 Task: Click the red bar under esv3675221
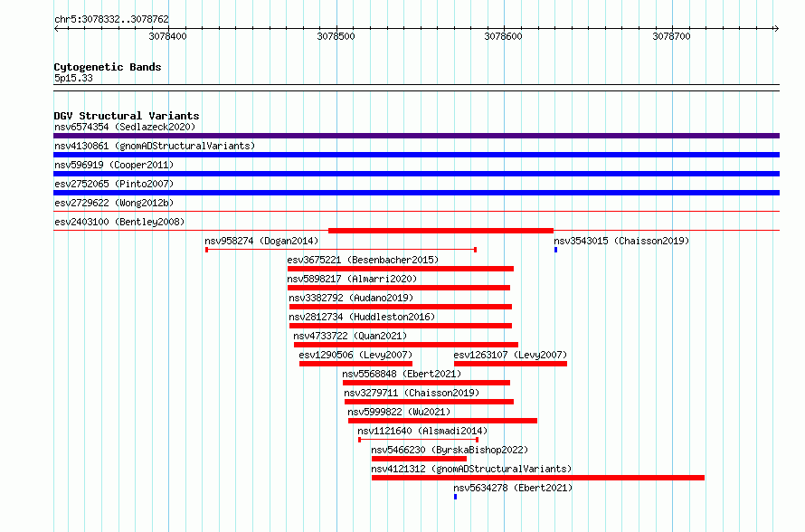[x=401, y=269]
